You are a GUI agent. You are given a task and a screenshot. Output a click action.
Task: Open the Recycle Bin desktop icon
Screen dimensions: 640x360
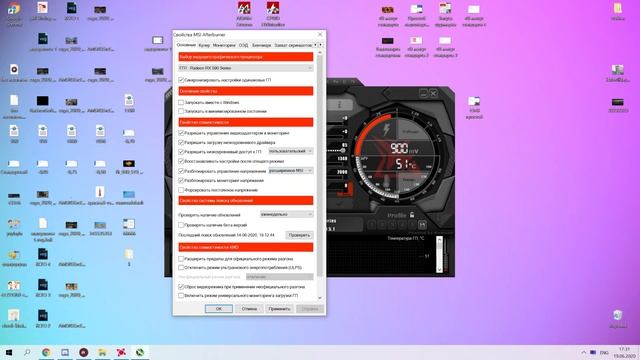click(x=618, y=318)
